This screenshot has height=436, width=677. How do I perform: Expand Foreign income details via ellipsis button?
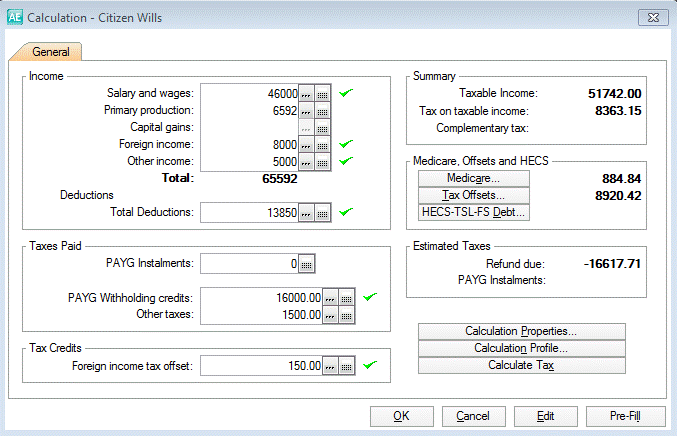[x=306, y=145]
